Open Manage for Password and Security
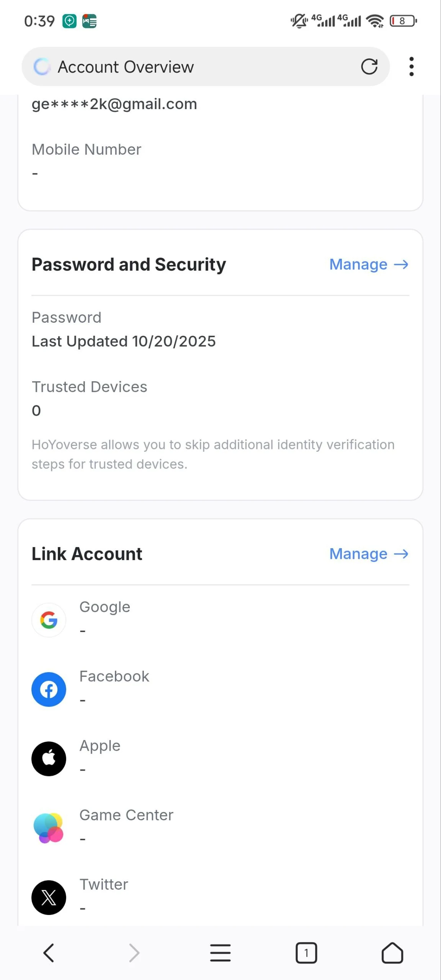 pyautogui.click(x=369, y=265)
